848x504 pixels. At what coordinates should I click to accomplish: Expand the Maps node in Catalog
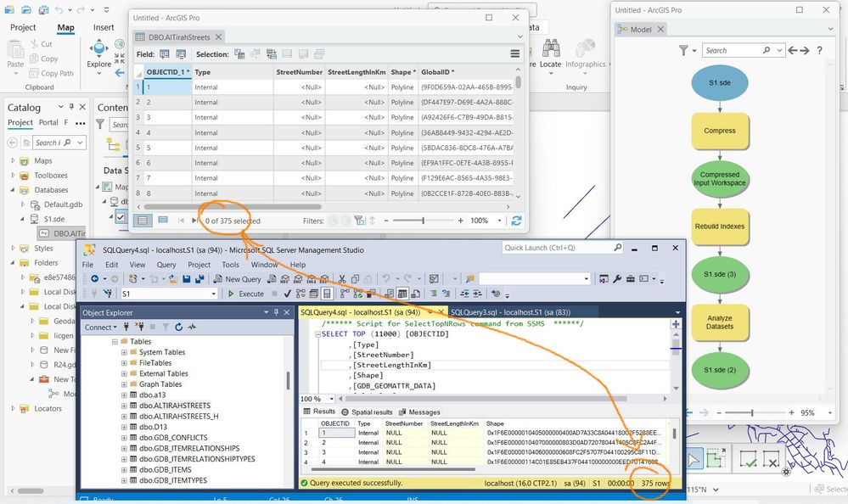click(x=13, y=160)
